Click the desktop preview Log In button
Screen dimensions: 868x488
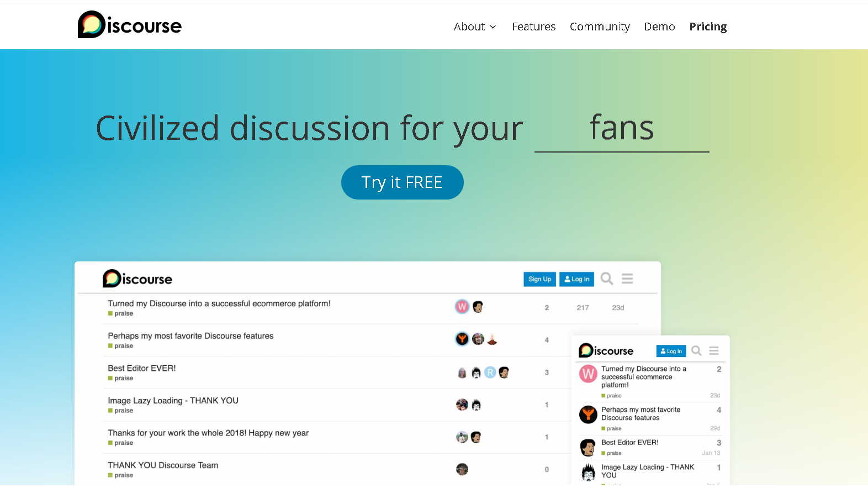(x=576, y=279)
